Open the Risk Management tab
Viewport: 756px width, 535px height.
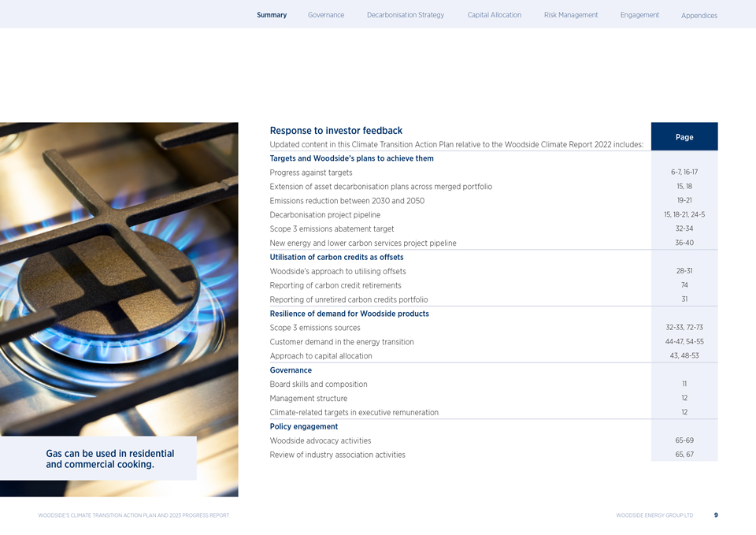(571, 15)
